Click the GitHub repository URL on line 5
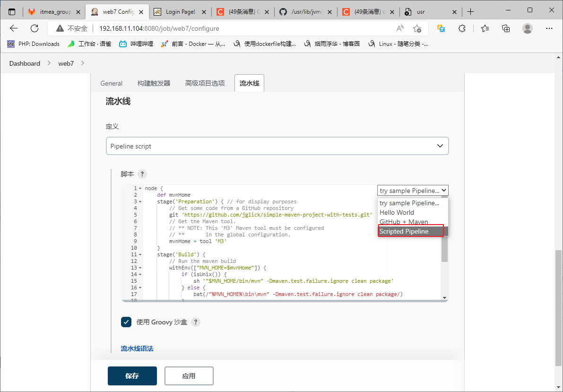Viewport: 563px width, 392px height. 277,215
